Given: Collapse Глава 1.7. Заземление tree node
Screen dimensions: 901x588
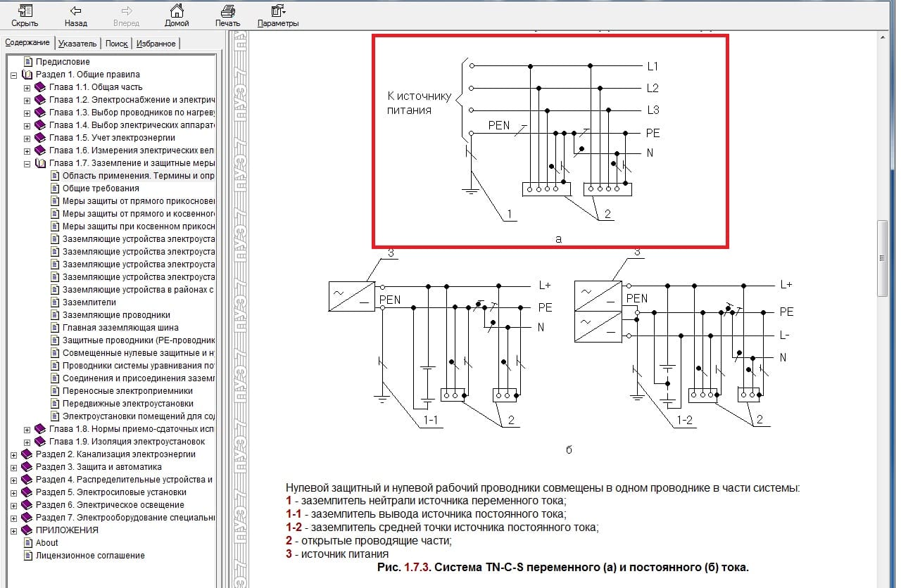Looking at the screenshot, I should pos(27,163).
